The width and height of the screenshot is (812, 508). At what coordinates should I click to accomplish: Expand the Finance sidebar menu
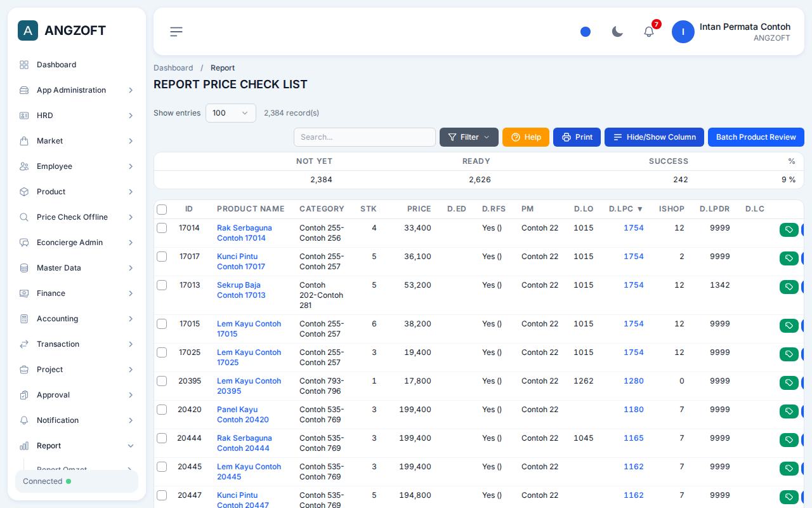77,293
